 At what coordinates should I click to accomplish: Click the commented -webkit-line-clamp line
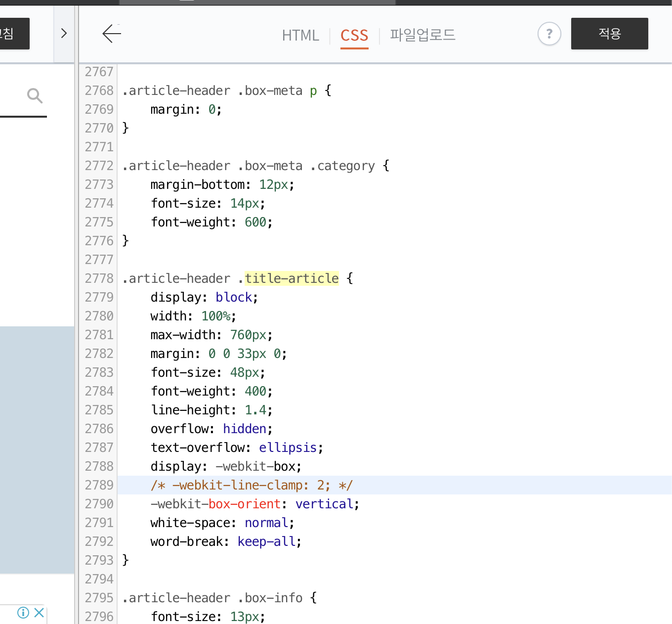[x=251, y=485]
